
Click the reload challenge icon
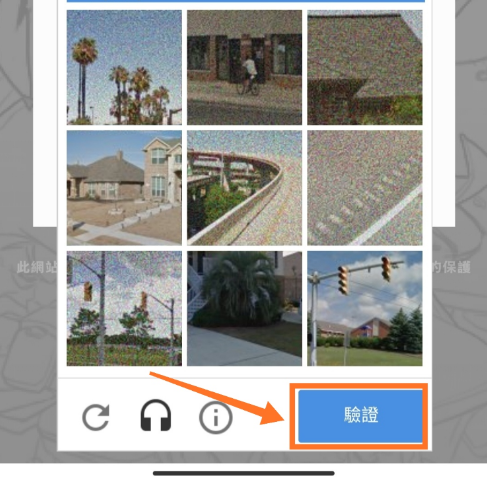[96, 417]
